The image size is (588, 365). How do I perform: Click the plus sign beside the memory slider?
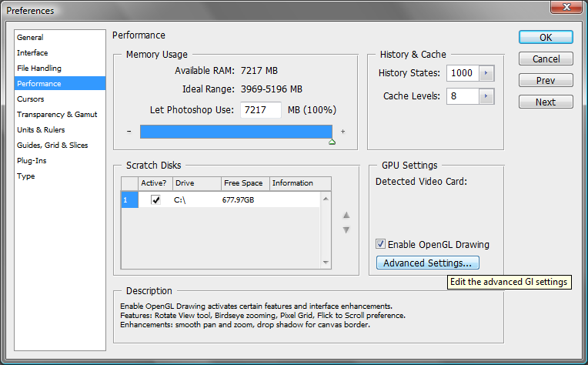pyautogui.click(x=342, y=132)
